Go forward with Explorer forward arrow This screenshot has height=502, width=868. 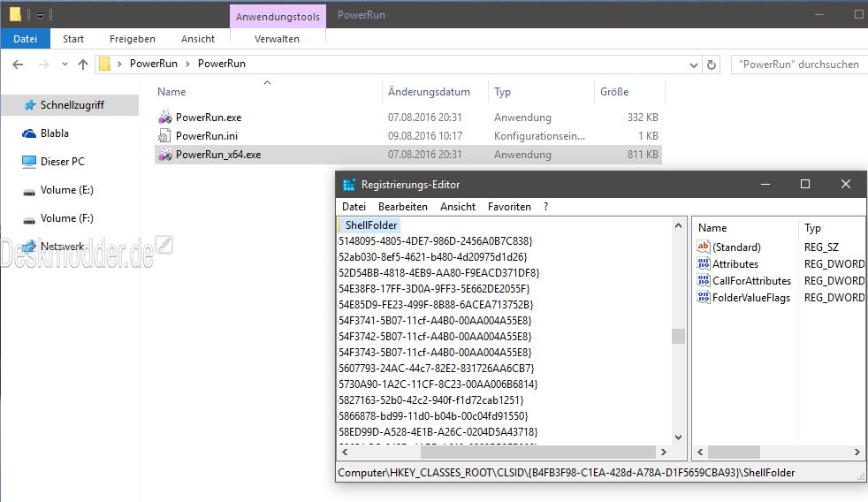click(43, 65)
